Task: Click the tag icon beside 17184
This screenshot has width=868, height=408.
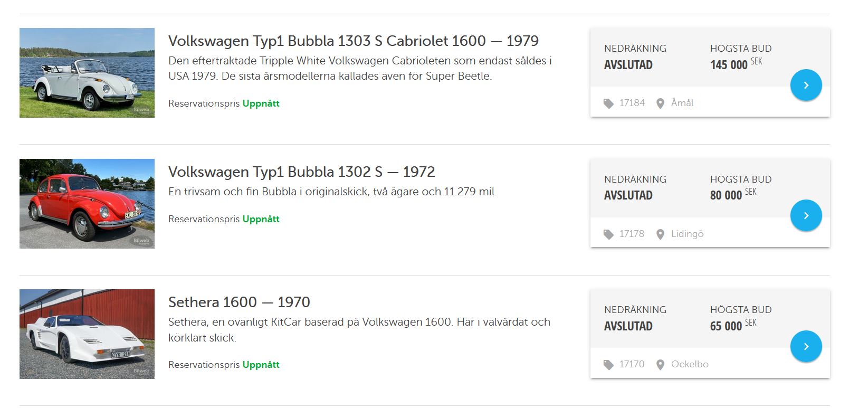Action: coord(608,103)
